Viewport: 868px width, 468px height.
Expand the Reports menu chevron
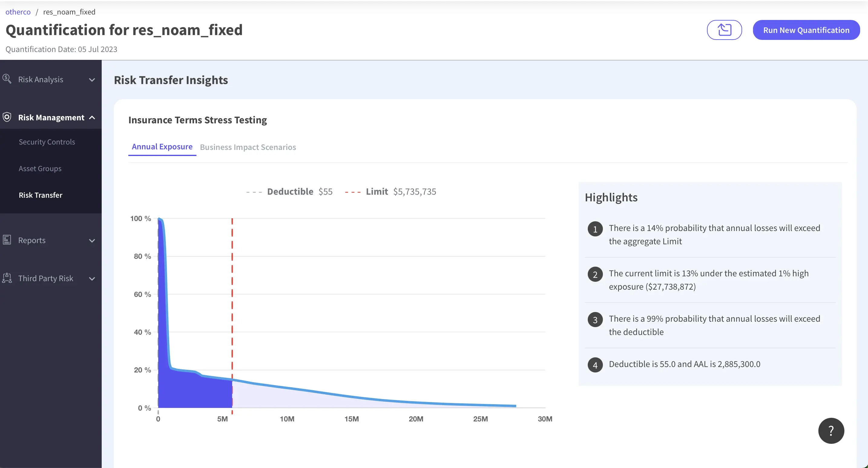point(92,240)
